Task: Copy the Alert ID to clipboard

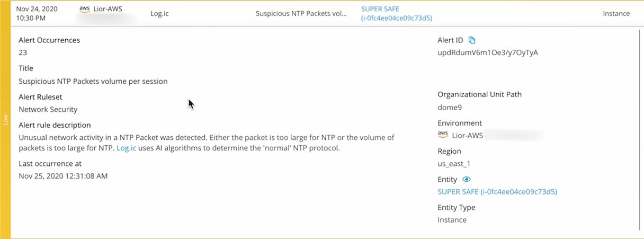Action: pos(472,40)
